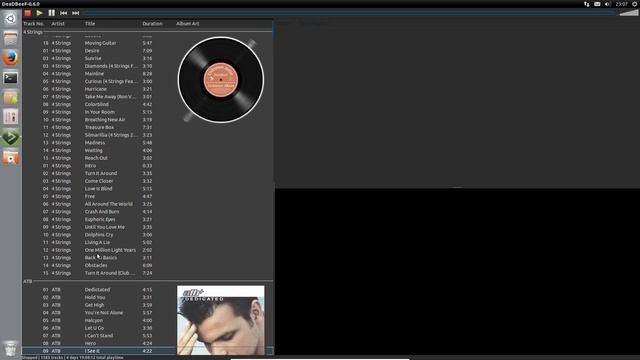Click the vinyl record album art
Image resolution: width=640 pixels, height=360 pixels.
[221, 80]
